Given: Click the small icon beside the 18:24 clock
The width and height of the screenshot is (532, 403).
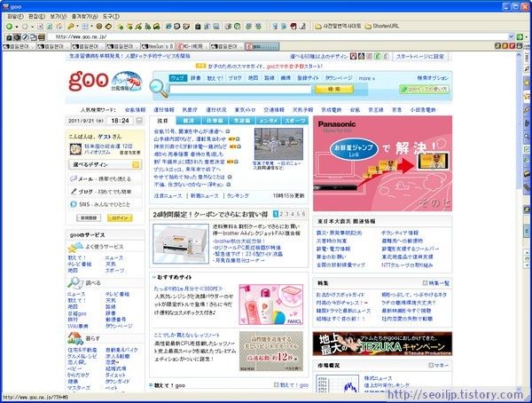Looking at the screenshot, I should pos(139,121).
